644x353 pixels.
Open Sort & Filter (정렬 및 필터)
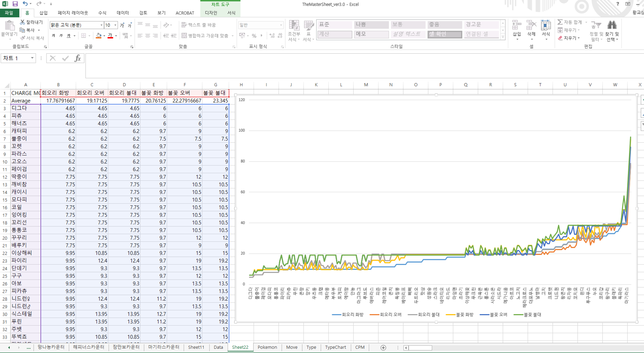pyautogui.click(x=597, y=31)
